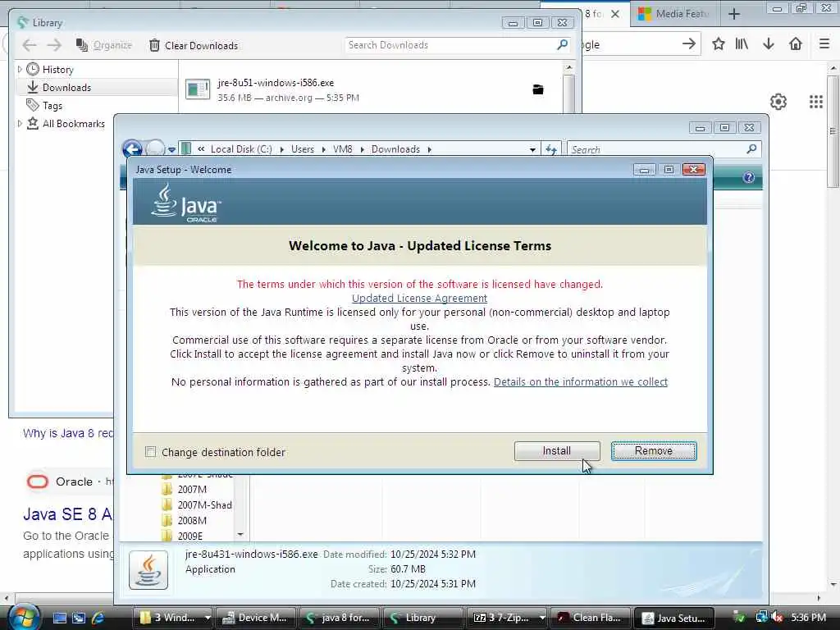The width and height of the screenshot is (840, 630).
Task: Click Local Disk (C:) in Explorer address bar
Action: [241, 149]
